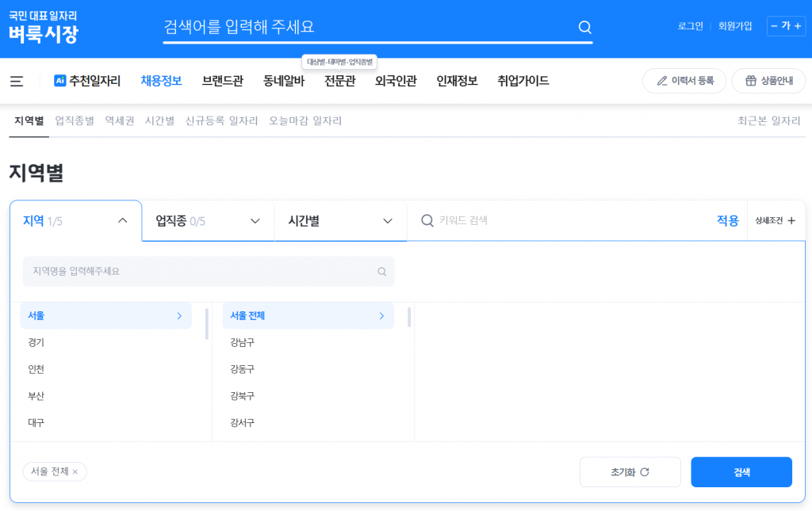Click the pencil icon on 이력서 등록
This screenshot has height=511, width=812.
click(x=664, y=81)
